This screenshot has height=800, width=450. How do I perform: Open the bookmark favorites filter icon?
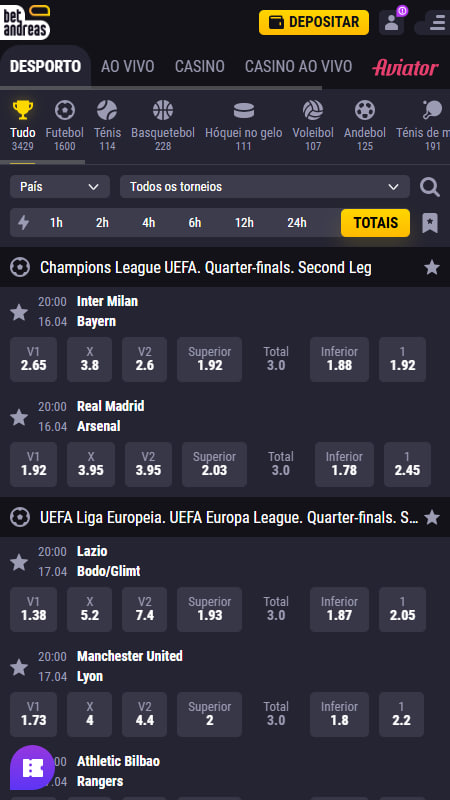pyautogui.click(x=430, y=223)
